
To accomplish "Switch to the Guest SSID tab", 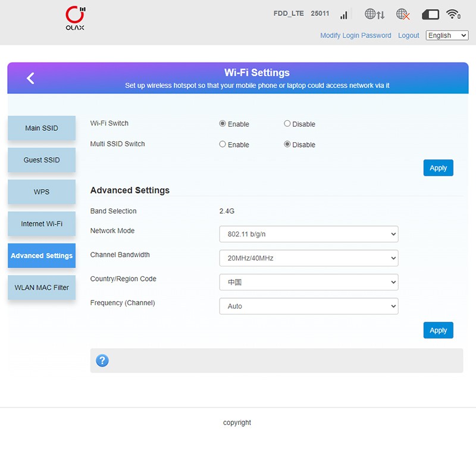I will [x=42, y=160].
